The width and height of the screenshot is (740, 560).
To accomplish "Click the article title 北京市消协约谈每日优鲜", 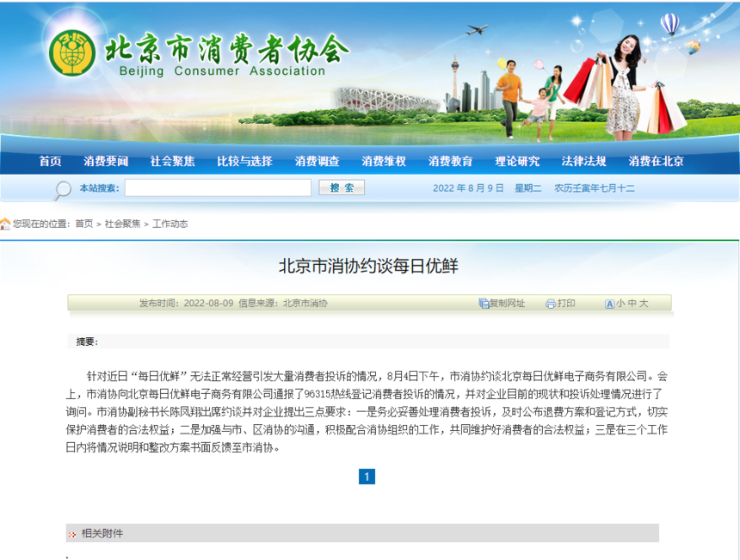I will pyautogui.click(x=368, y=266).
